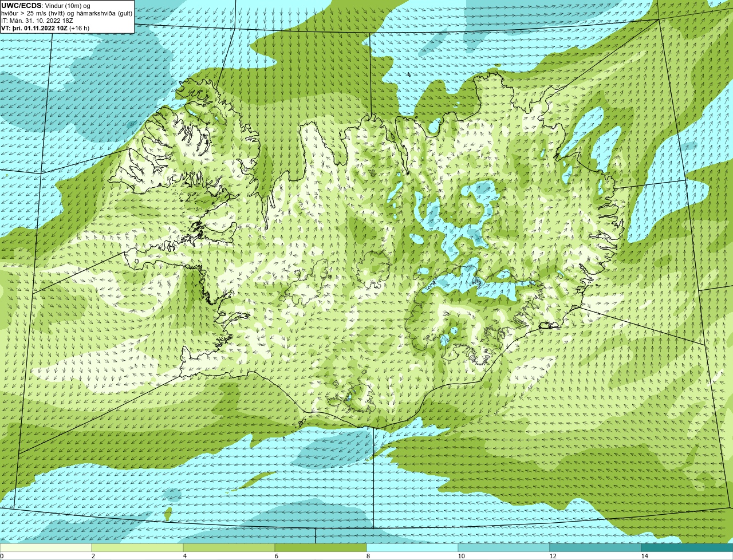
Task: Click the scale label '8'
Action: pyautogui.click(x=368, y=556)
